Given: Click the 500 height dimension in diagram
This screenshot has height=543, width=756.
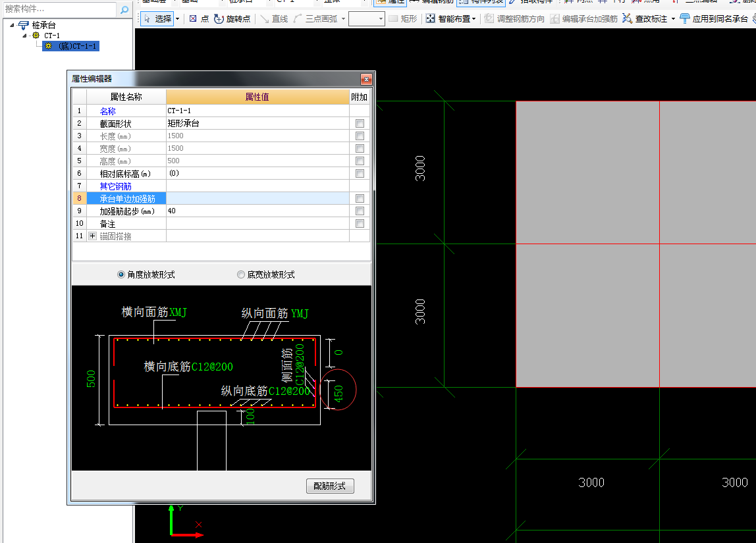Looking at the screenshot, I should click(x=91, y=379).
